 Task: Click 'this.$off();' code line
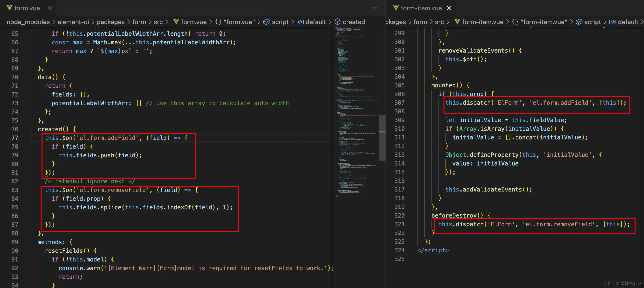(466, 59)
